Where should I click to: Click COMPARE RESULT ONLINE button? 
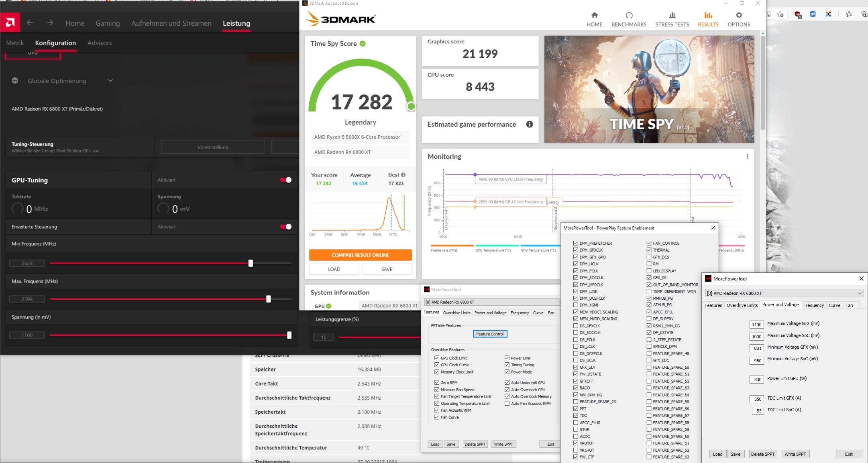(x=360, y=255)
